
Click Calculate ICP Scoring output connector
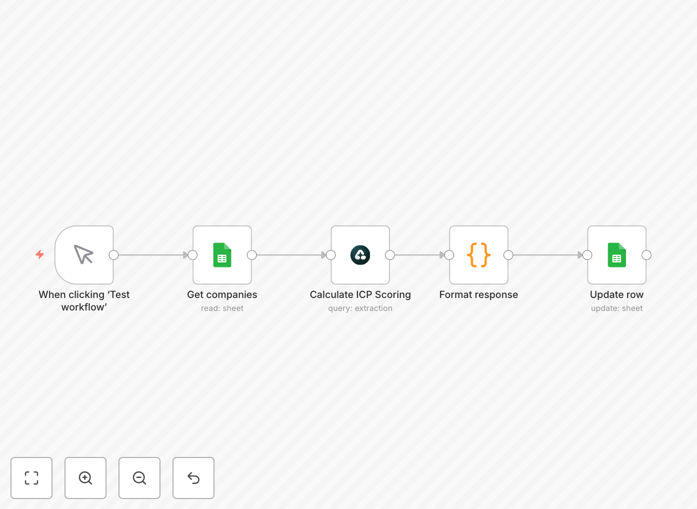[x=390, y=255]
